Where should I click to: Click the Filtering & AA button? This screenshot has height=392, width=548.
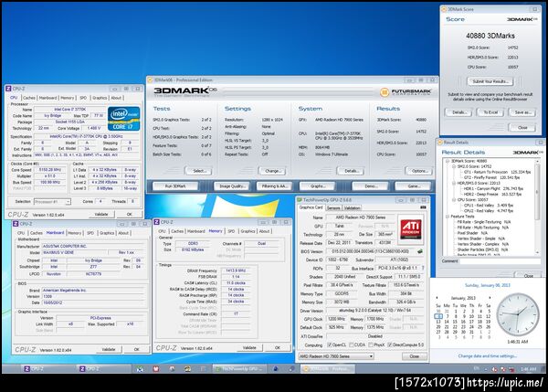[x=274, y=186]
